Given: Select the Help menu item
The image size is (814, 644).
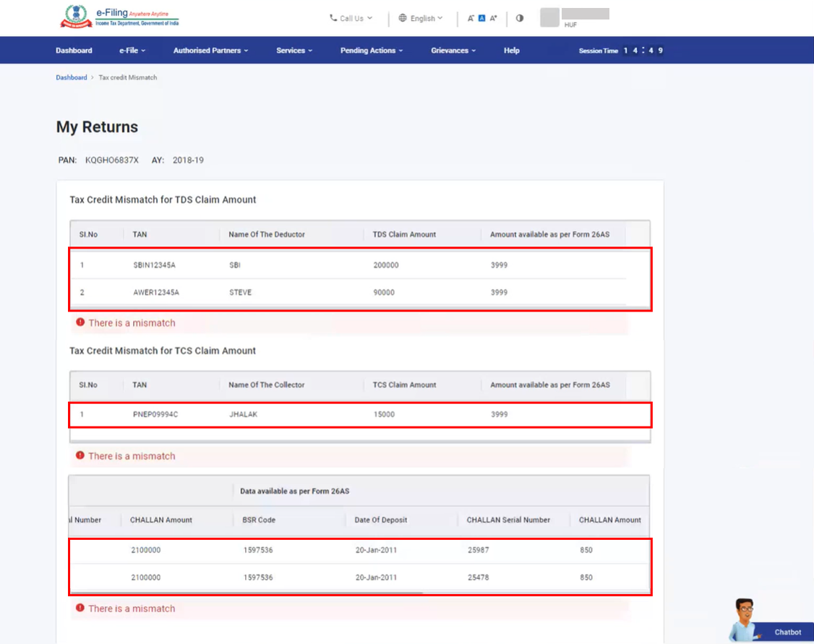Looking at the screenshot, I should point(511,50).
